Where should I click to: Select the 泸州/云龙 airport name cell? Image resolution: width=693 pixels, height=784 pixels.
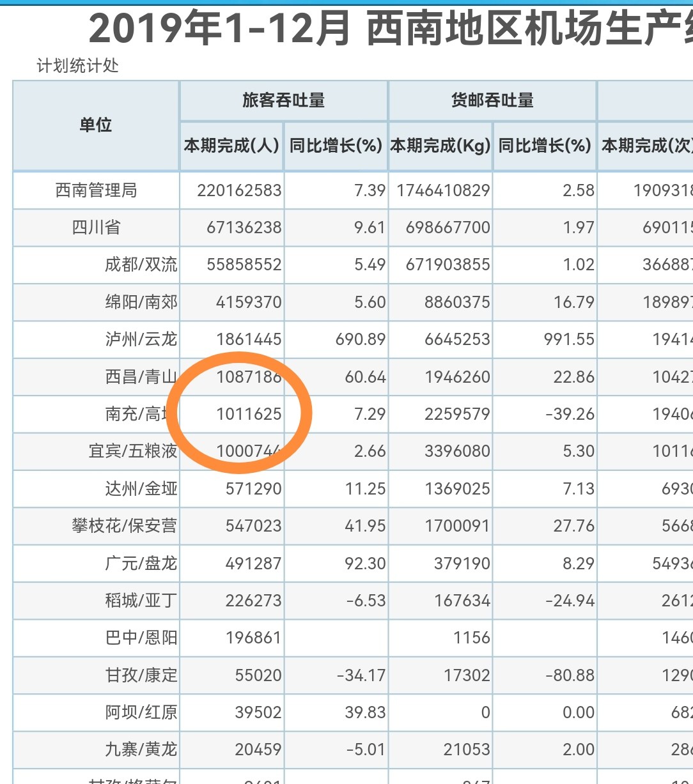tap(141, 339)
